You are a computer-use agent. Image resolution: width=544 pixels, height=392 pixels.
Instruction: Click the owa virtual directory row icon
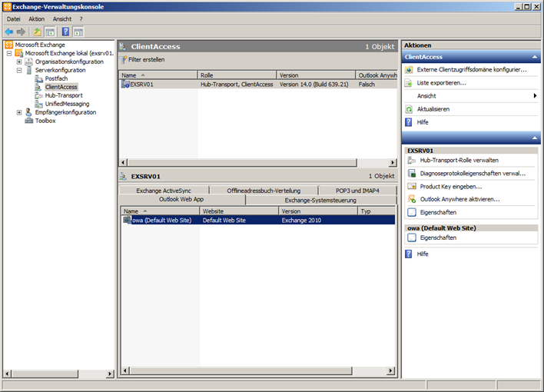[127, 220]
